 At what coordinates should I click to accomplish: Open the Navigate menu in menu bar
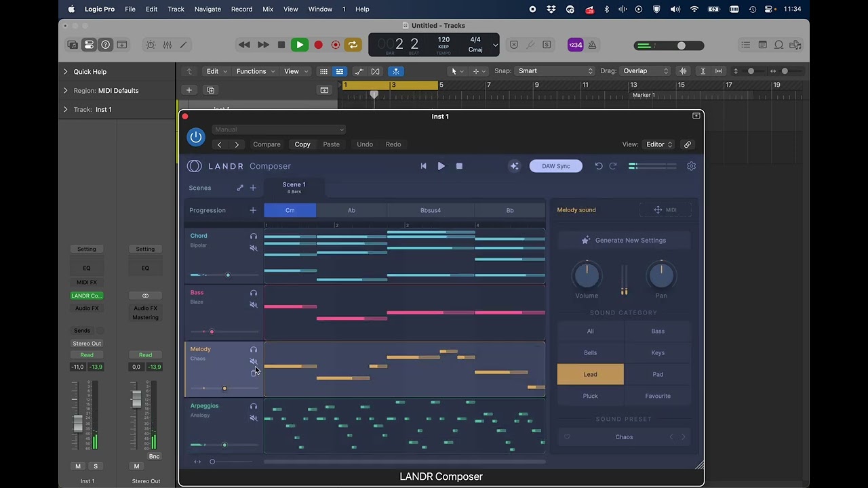point(208,9)
